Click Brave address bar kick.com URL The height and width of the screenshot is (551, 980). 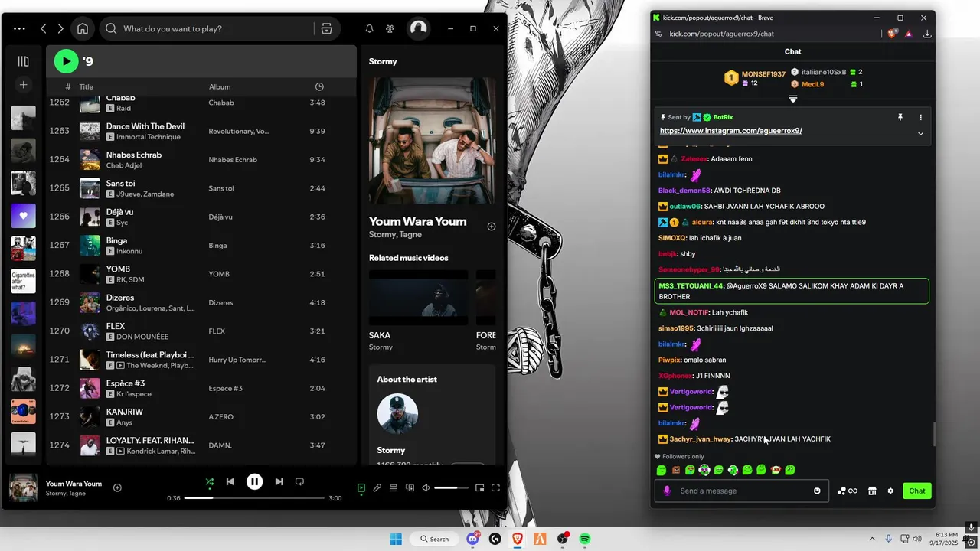(721, 34)
